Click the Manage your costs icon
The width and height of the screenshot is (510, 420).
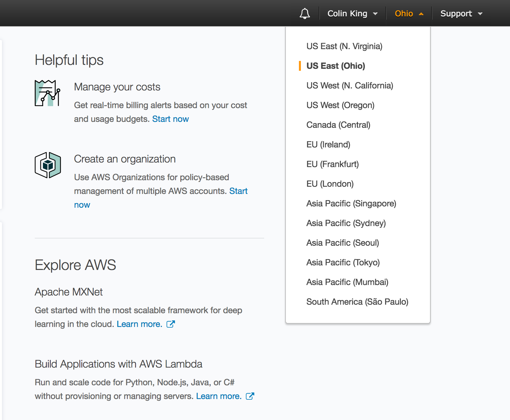(x=48, y=93)
